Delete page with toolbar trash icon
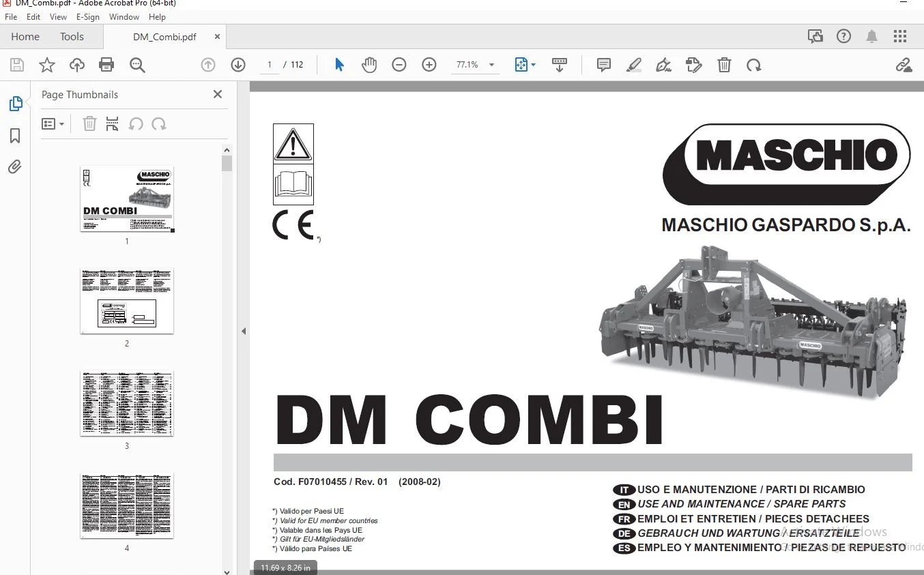The image size is (924, 575). pos(724,65)
